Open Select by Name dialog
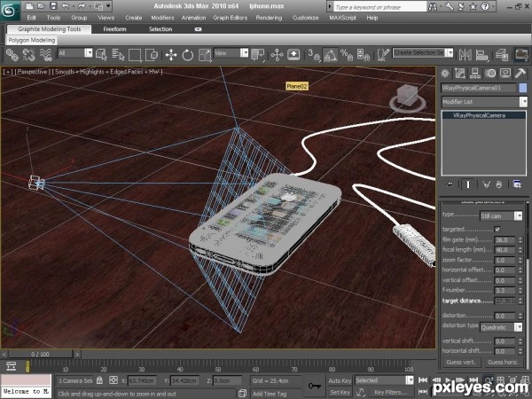 118,55
